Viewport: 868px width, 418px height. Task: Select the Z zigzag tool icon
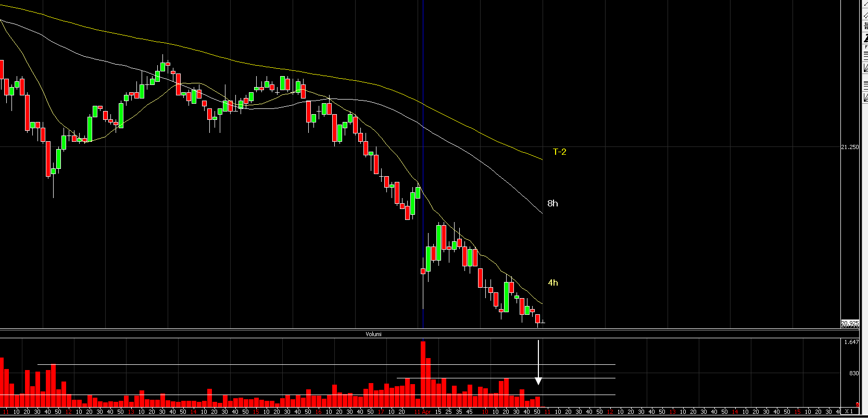point(865,38)
